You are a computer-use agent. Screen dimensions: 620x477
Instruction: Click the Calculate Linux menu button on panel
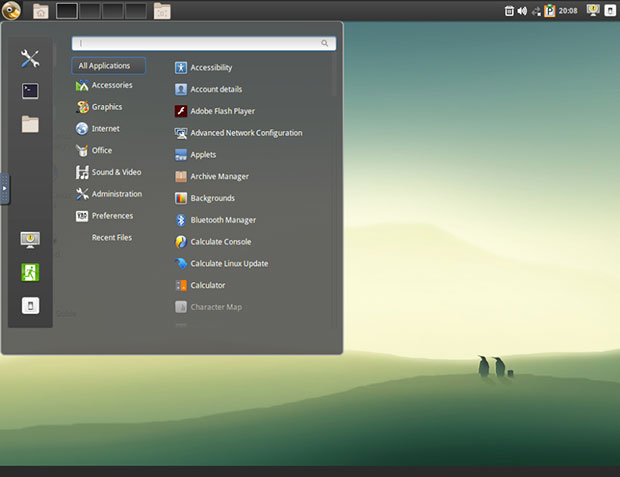pyautogui.click(x=11, y=10)
